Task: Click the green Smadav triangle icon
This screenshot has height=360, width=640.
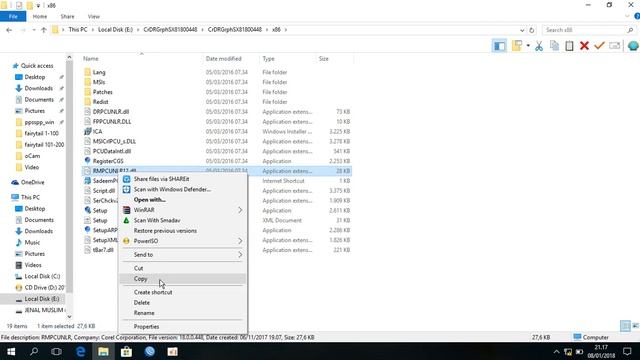Action: point(127,220)
